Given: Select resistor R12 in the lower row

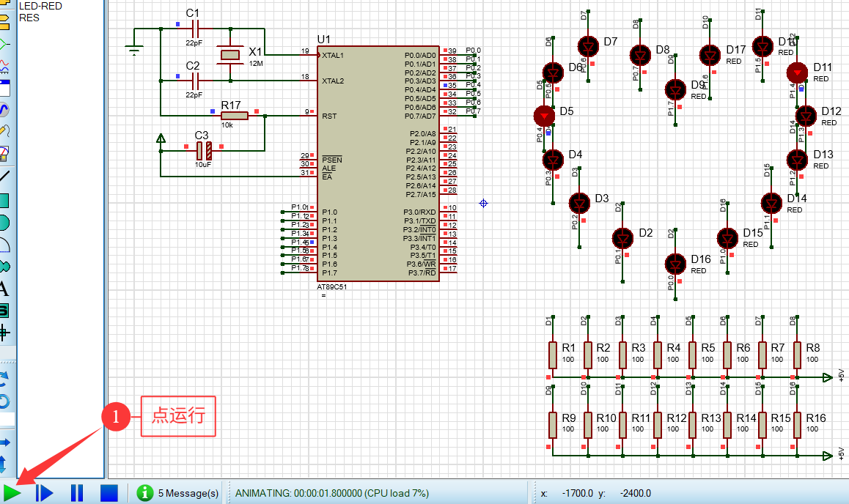Looking at the screenshot, I should (x=658, y=424).
